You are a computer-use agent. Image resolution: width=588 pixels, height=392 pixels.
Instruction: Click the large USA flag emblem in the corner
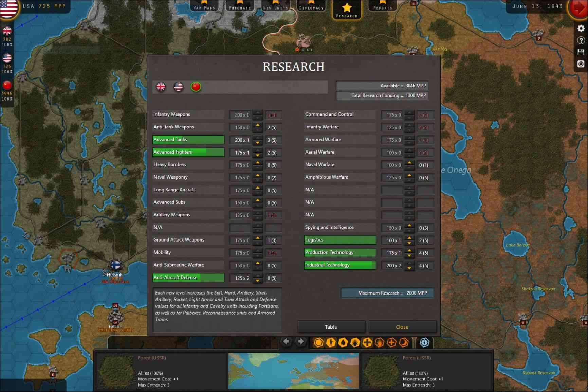pyautogui.click(x=9, y=8)
